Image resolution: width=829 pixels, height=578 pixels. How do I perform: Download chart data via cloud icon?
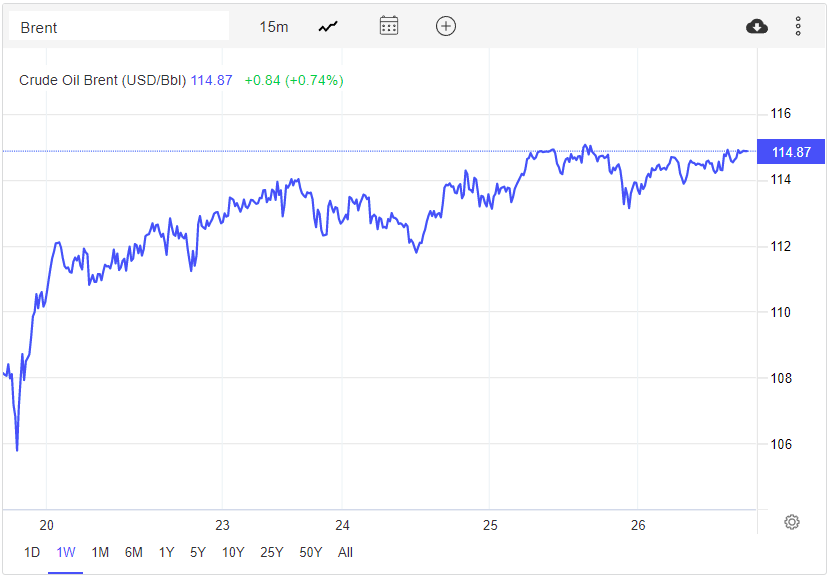757,26
